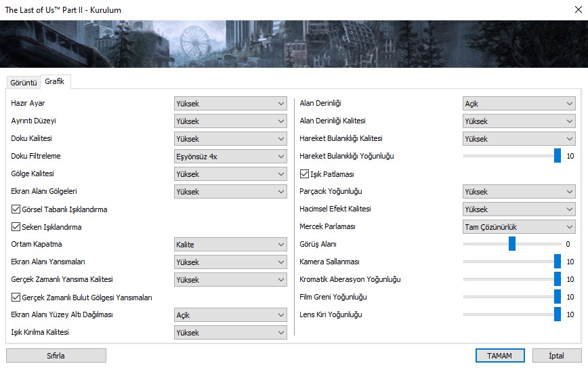
Task: Expand the Doku Filtreleme dropdown
Action: [x=230, y=157]
